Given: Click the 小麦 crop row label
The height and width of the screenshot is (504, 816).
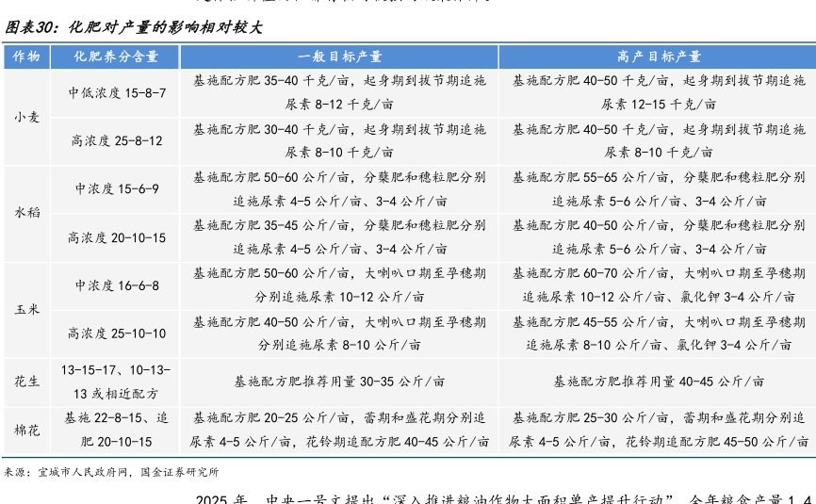Looking at the screenshot, I should (26, 117).
